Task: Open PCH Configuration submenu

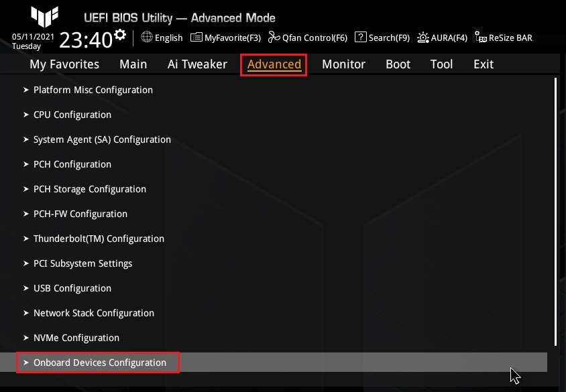Action: point(72,164)
